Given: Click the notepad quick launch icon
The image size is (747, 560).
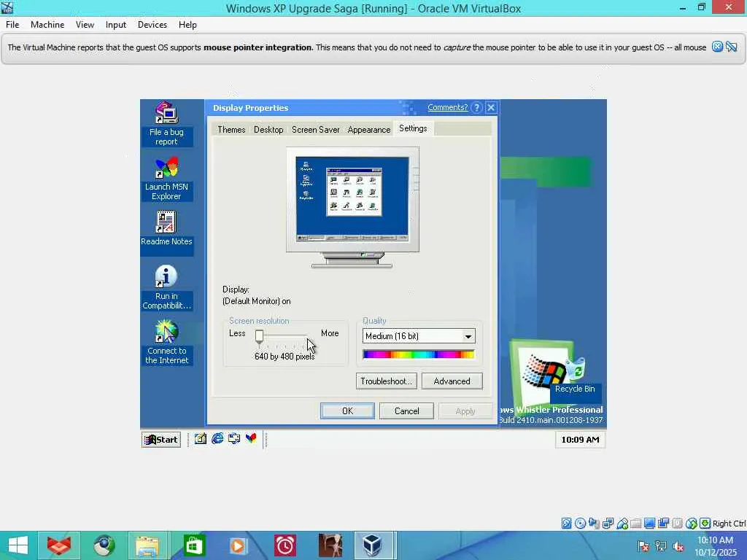Looking at the screenshot, I should [x=201, y=438].
